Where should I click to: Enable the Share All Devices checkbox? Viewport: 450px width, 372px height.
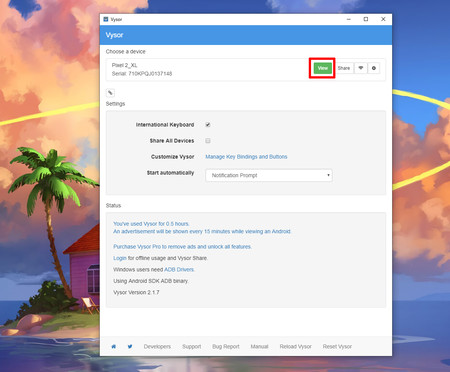[x=208, y=141]
